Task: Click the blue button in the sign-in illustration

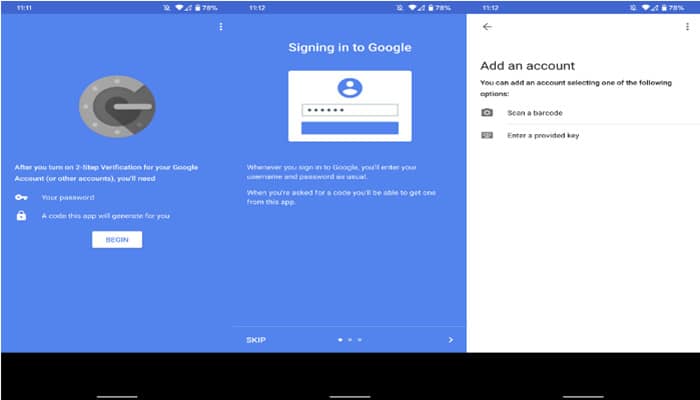Action: coord(350,128)
